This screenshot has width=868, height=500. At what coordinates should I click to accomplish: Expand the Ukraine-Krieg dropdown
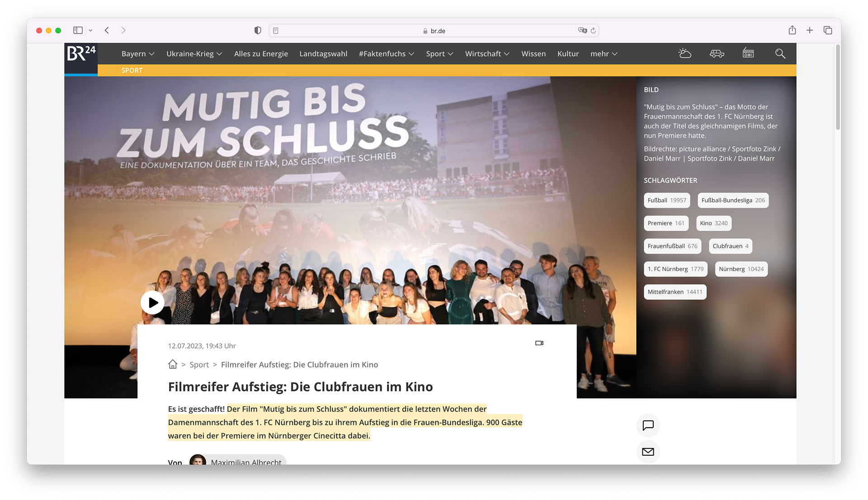[194, 53]
